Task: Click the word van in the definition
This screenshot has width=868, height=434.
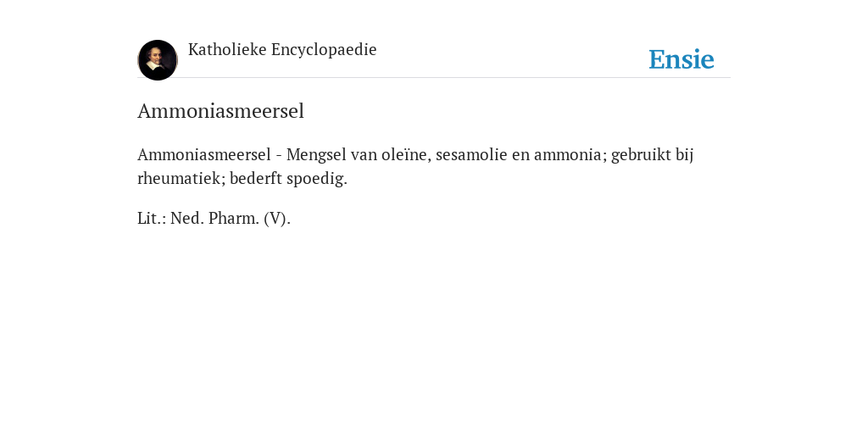Action: pos(364,154)
